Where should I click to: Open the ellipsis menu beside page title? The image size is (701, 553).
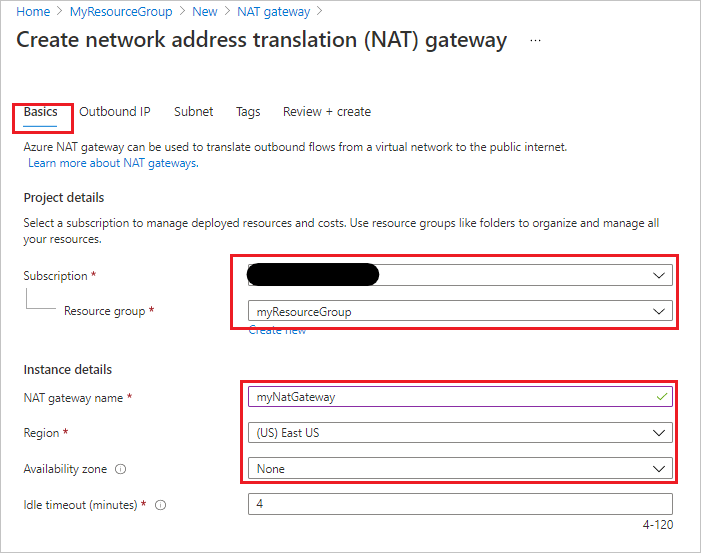coord(536,41)
